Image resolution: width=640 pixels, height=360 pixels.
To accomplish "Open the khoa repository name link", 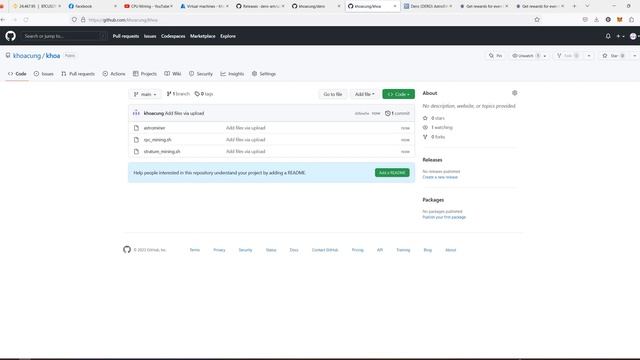I will (x=53, y=56).
